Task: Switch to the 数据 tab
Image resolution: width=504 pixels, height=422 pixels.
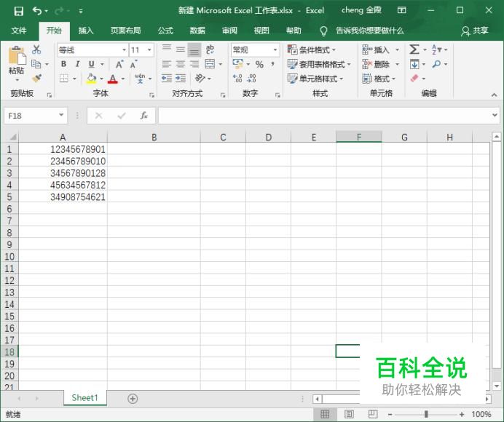Action: click(x=197, y=31)
